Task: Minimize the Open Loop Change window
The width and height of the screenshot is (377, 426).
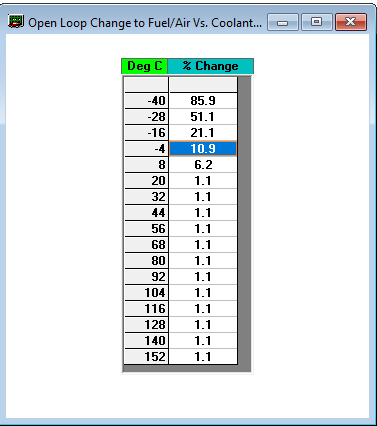Action: [x=283, y=22]
